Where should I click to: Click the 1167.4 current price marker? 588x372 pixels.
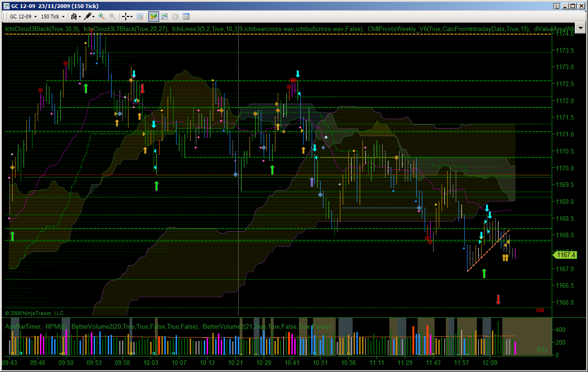(565, 255)
